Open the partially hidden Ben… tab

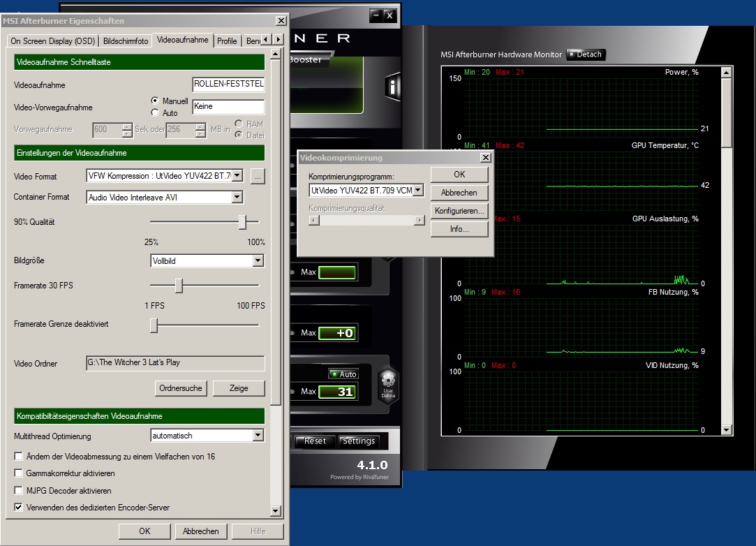[252, 41]
